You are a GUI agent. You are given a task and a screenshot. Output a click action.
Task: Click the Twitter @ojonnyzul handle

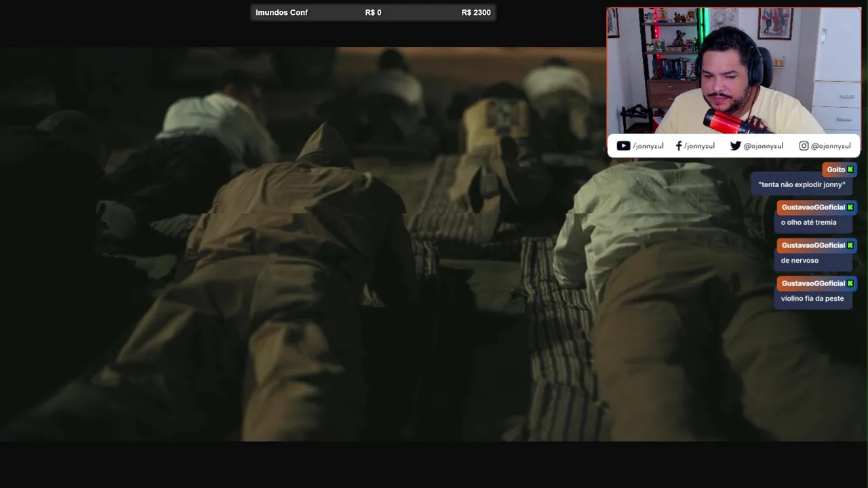coord(764,146)
